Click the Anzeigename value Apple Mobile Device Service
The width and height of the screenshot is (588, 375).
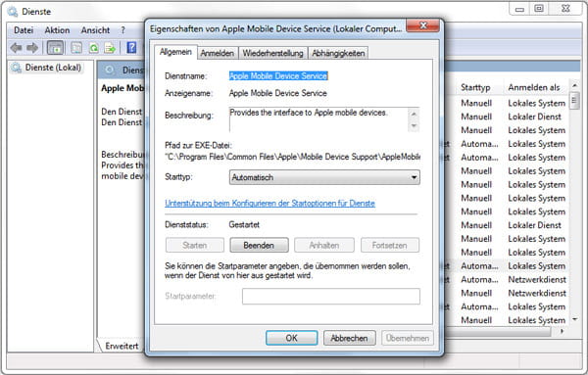click(278, 93)
